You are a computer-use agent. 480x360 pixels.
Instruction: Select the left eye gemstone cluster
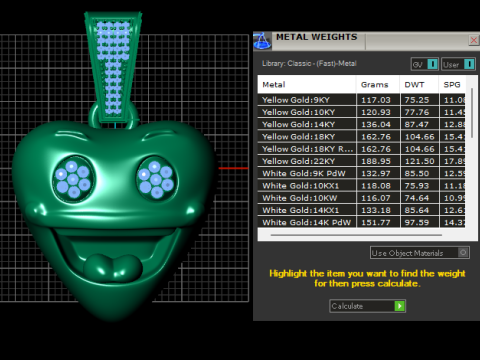73,179
